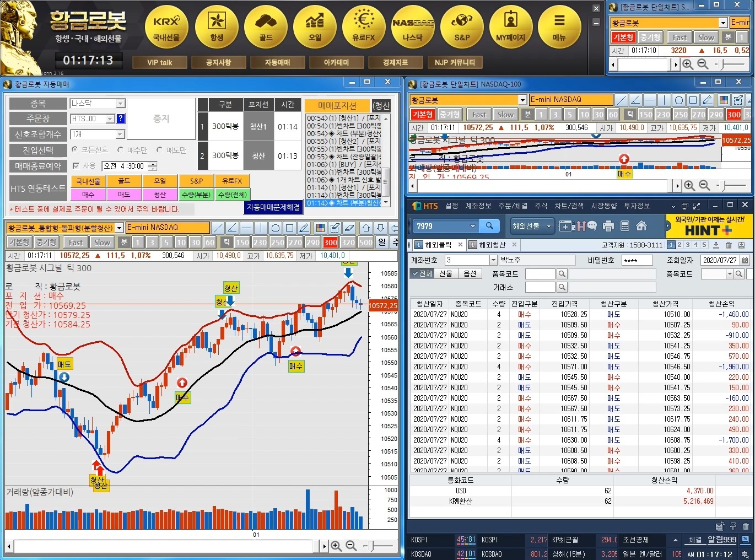
Task: Expand 황금로봇 dropdown in NASDAQ-100 chart window
Action: coord(522,100)
